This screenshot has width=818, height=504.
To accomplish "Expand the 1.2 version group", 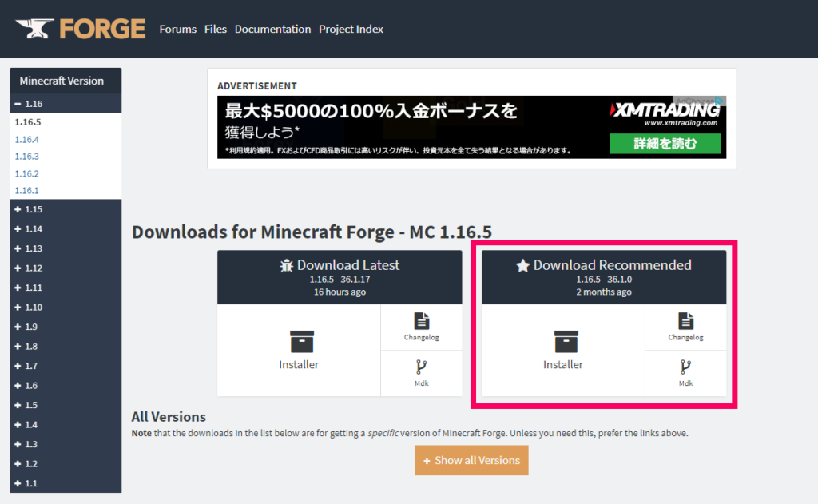I will (x=66, y=464).
